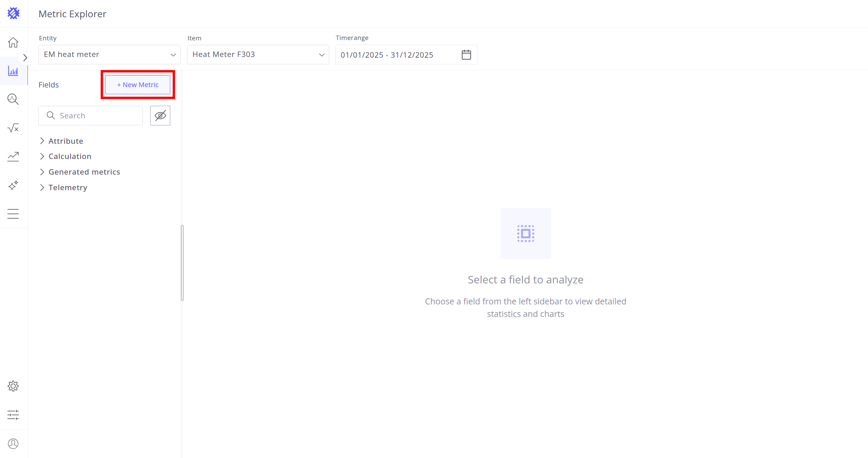Viewport: 868px width, 458px height.
Task: Open the hamburger menu icon in sidebar
Action: [x=13, y=214]
